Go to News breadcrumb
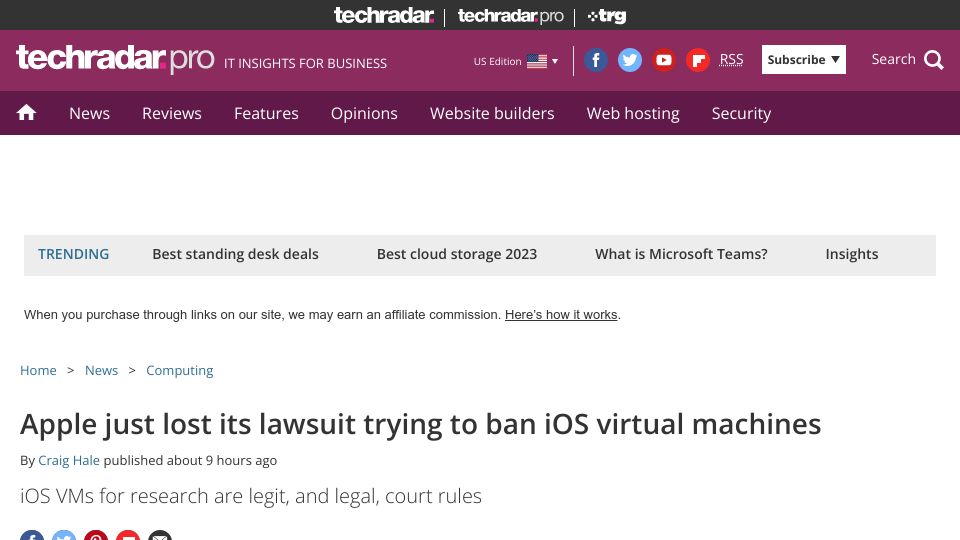Viewport: 960px width, 540px height. [x=101, y=370]
